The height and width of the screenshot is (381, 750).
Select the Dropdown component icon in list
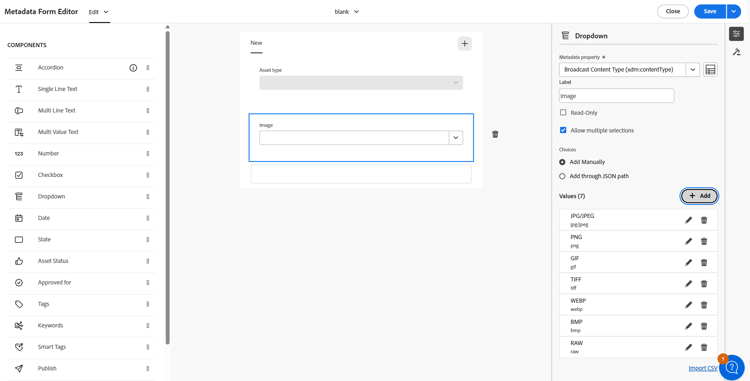(19, 197)
